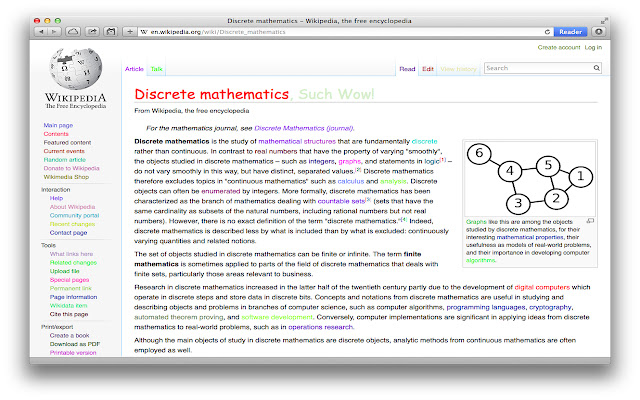The image size is (640, 400).
Task: Click Download as PDF link
Action: [x=75, y=344]
